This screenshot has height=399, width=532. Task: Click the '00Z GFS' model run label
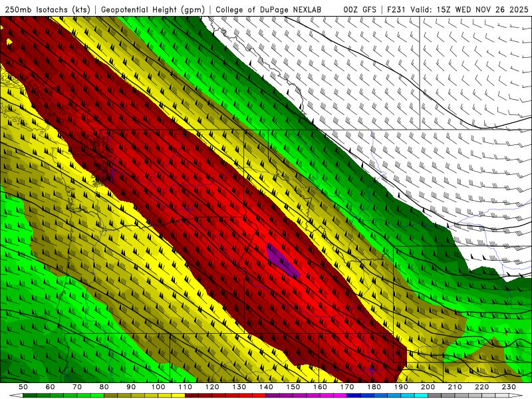point(360,9)
